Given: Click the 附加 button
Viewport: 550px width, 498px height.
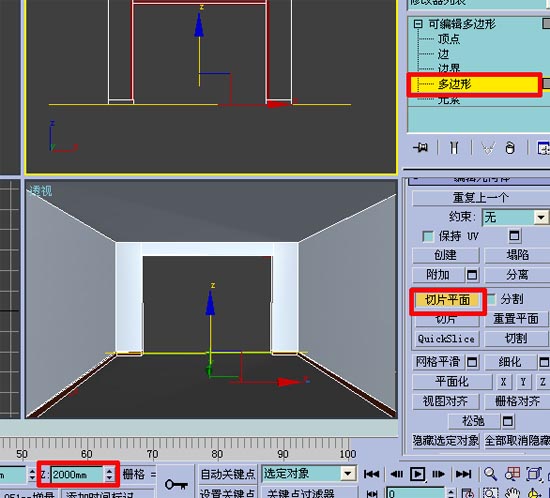Looking at the screenshot, I should pyautogui.click(x=438, y=275).
